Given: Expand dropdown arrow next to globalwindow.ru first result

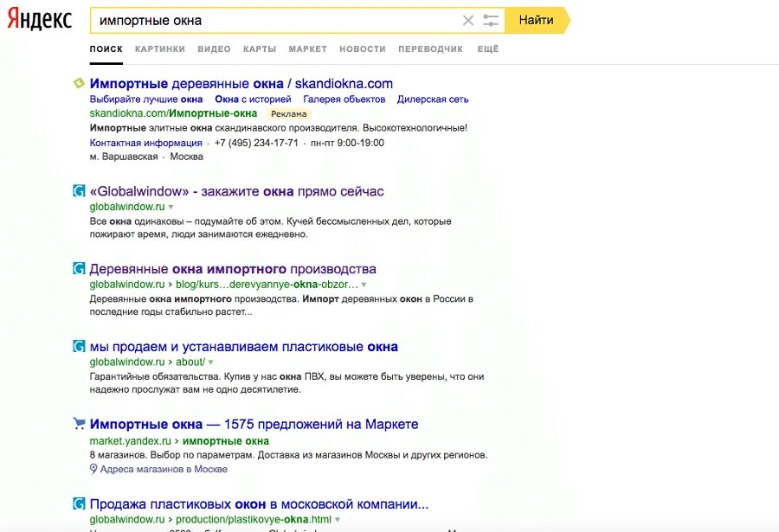Looking at the screenshot, I should [171, 207].
